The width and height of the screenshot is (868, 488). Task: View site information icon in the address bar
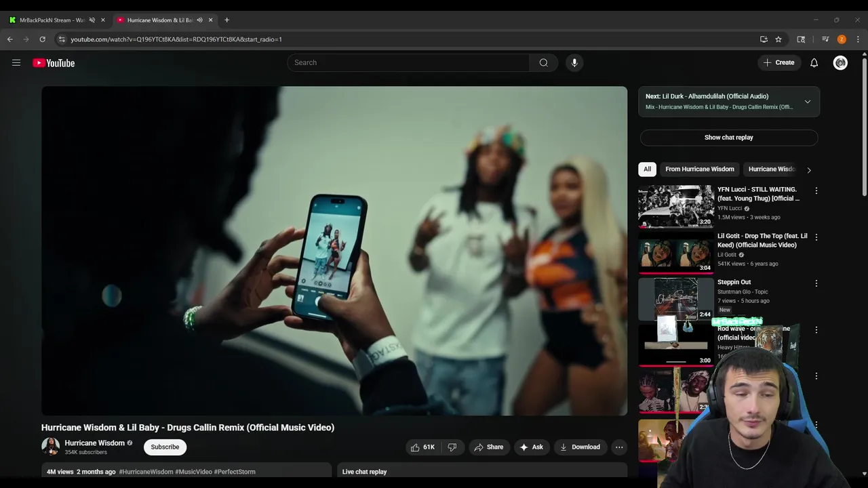click(62, 39)
